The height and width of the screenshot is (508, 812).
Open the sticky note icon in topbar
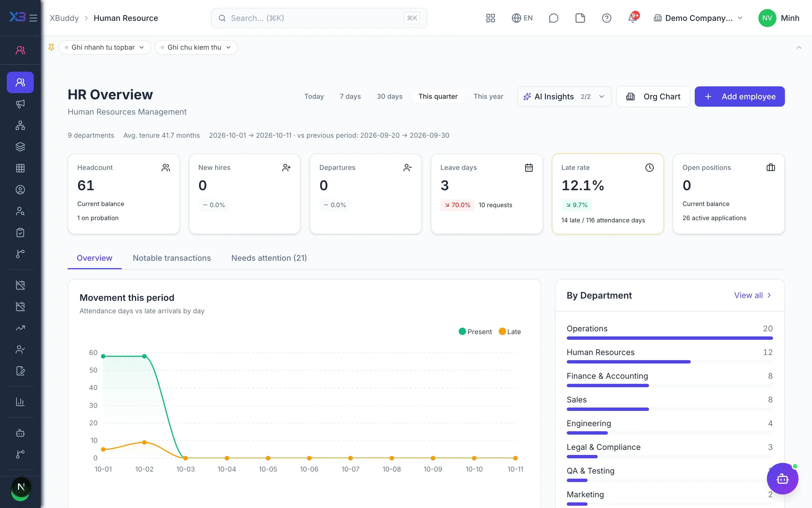point(580,18)
